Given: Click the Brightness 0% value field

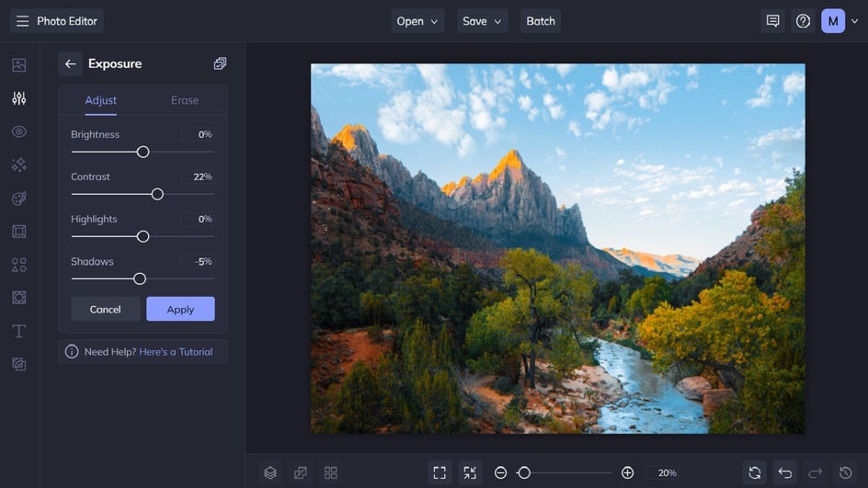Looking at the screenshot, I should click(x=199, y=134).
